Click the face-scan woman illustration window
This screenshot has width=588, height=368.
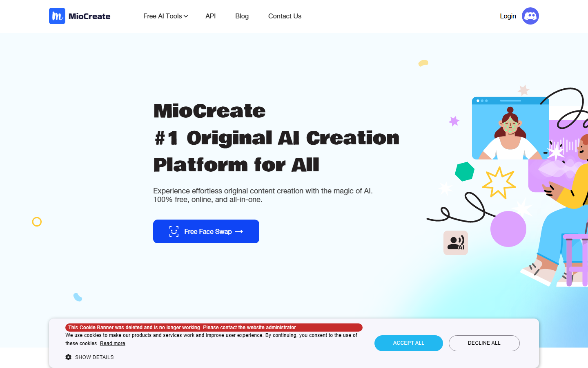510,128
